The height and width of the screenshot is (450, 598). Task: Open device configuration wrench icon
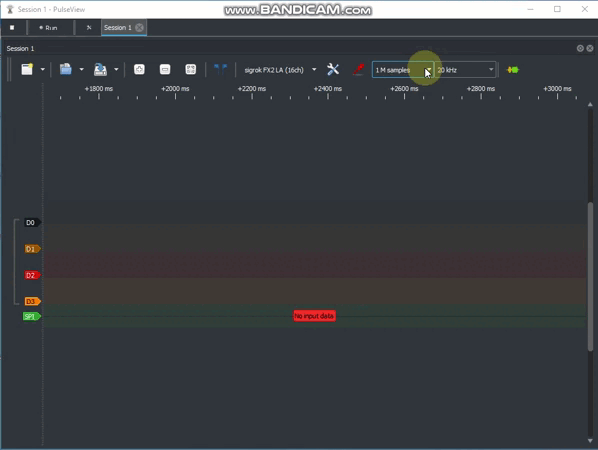pos(333,69)
